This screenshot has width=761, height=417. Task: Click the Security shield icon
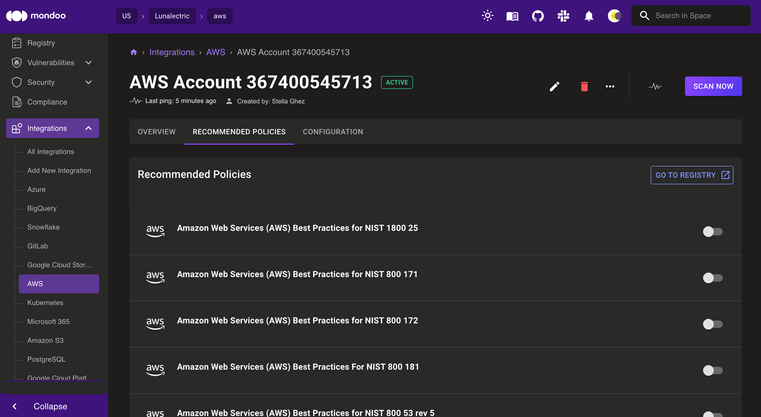pos(17,82)
